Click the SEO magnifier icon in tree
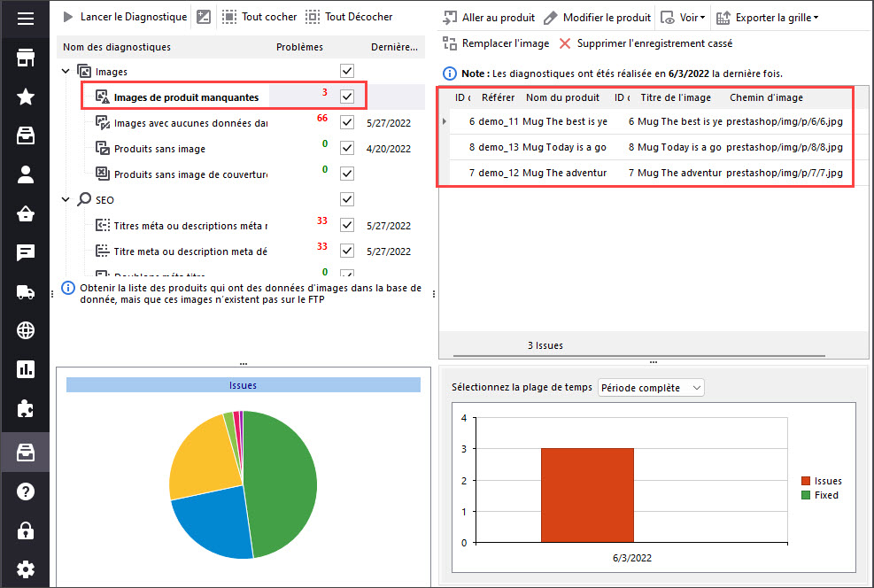874x588 pixels. [84, 199]
